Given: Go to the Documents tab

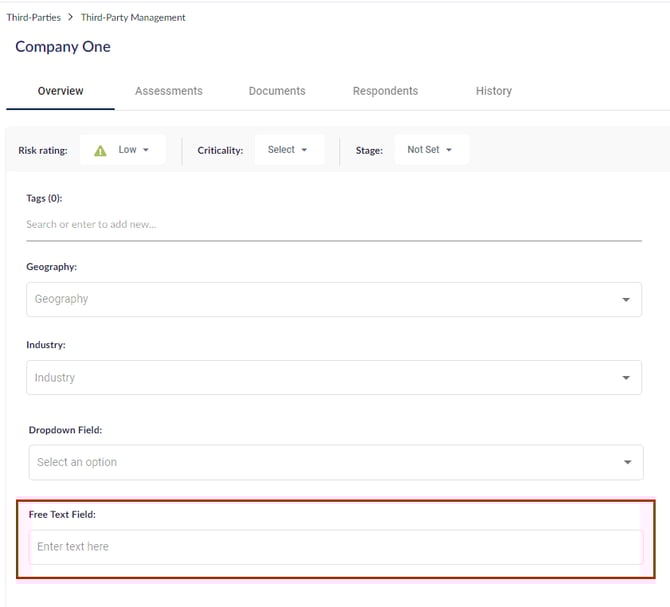Looking at the screenshot, I should (277, 91).
